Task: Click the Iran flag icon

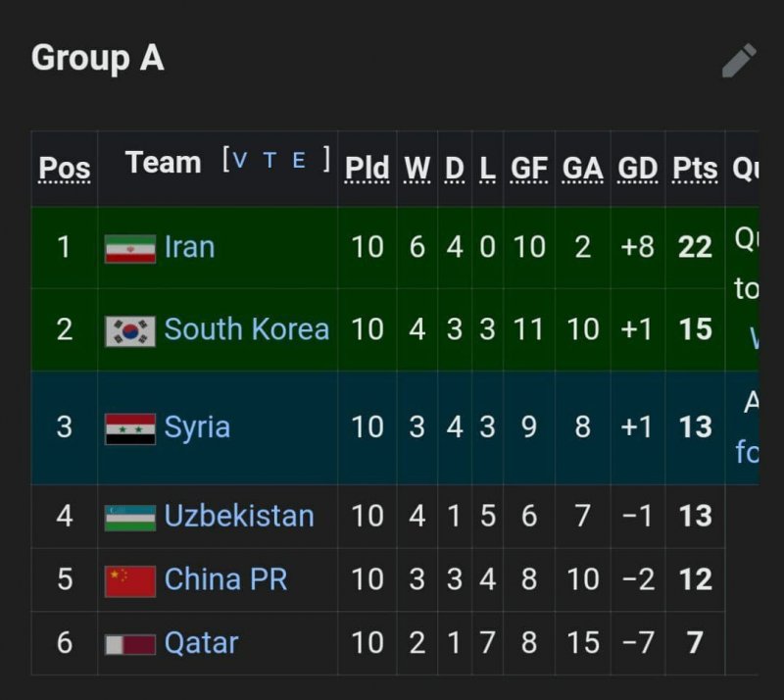Action: pos(130,248)
